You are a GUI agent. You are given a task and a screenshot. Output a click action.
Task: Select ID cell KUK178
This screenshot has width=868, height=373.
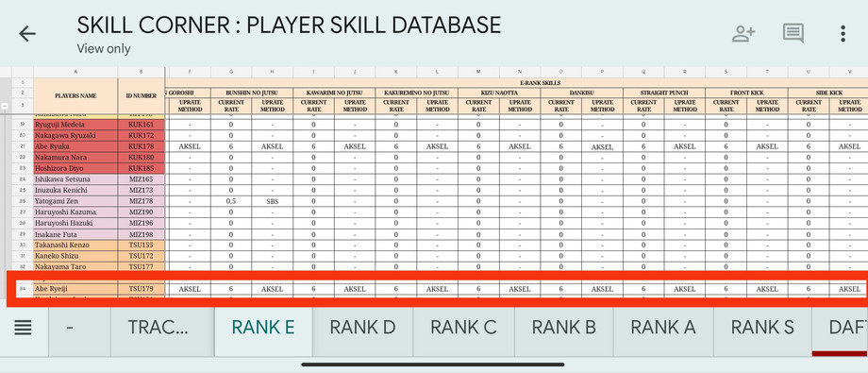coord(142,146)
